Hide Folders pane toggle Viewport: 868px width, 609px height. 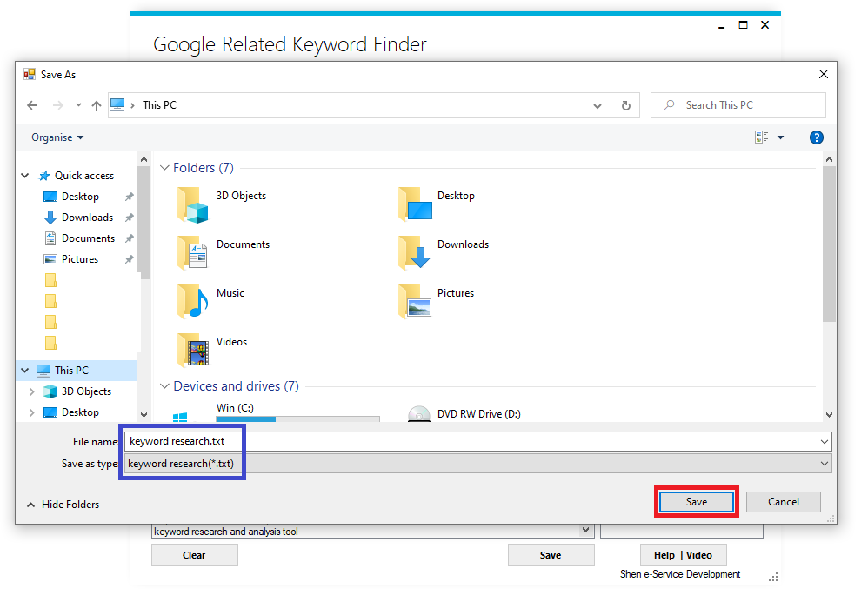[x=63, y=505]
